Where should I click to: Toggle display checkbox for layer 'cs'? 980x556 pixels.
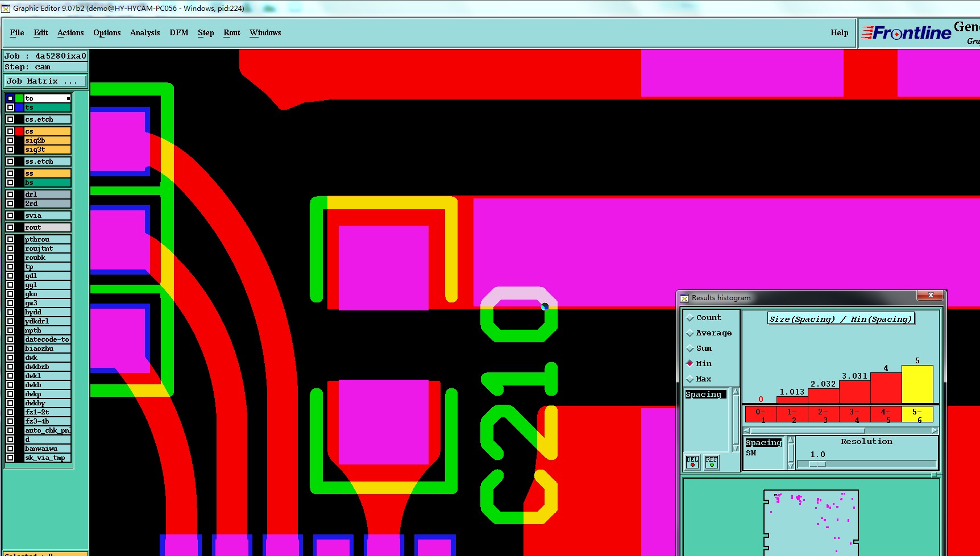pyautogui.click(x=10, y=131)
